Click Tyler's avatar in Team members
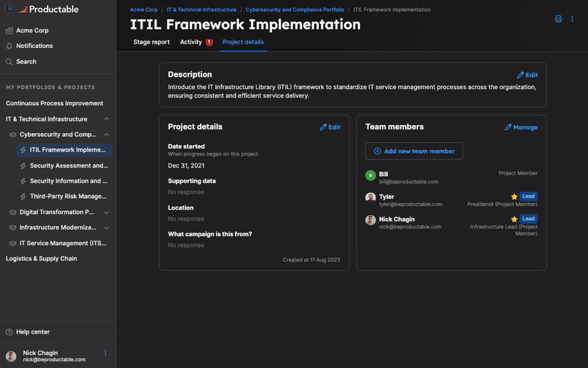The width and height of the screenshot is (588, 368). (x=370, y=197)
